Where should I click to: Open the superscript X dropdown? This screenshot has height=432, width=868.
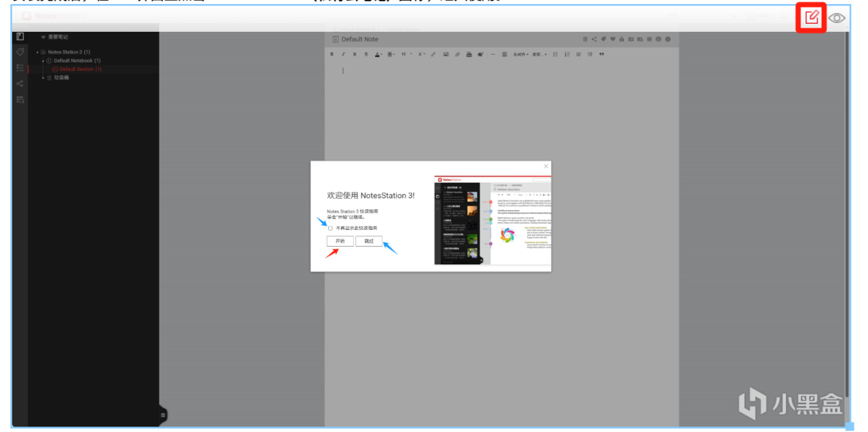422,54
